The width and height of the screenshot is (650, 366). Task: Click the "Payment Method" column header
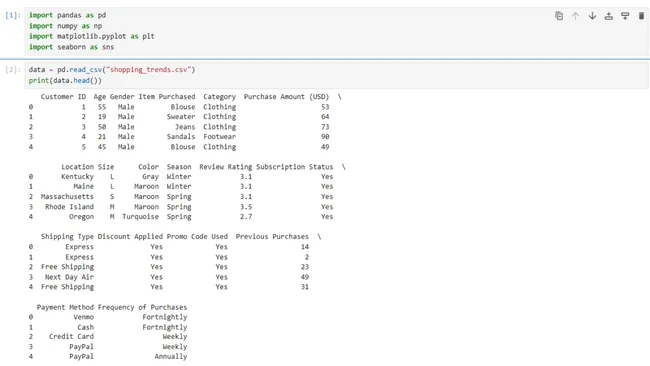coord(65,307)
